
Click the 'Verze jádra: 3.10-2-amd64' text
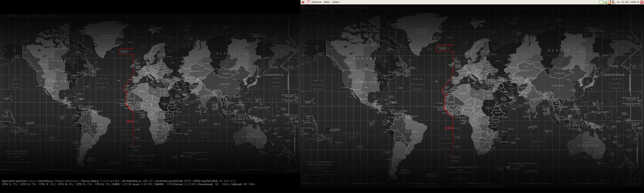[100, 181]
